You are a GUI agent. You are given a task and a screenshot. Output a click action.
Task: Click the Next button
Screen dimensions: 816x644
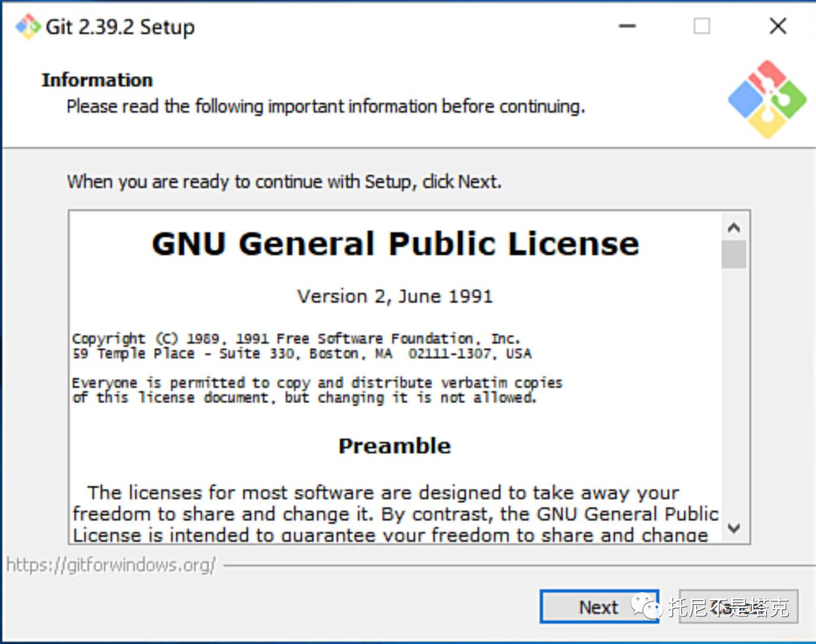coord(599,607)
